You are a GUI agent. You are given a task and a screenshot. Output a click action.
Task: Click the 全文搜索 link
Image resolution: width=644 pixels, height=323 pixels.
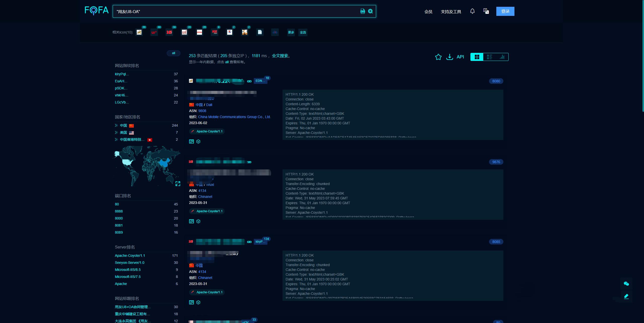pos(280,56)
